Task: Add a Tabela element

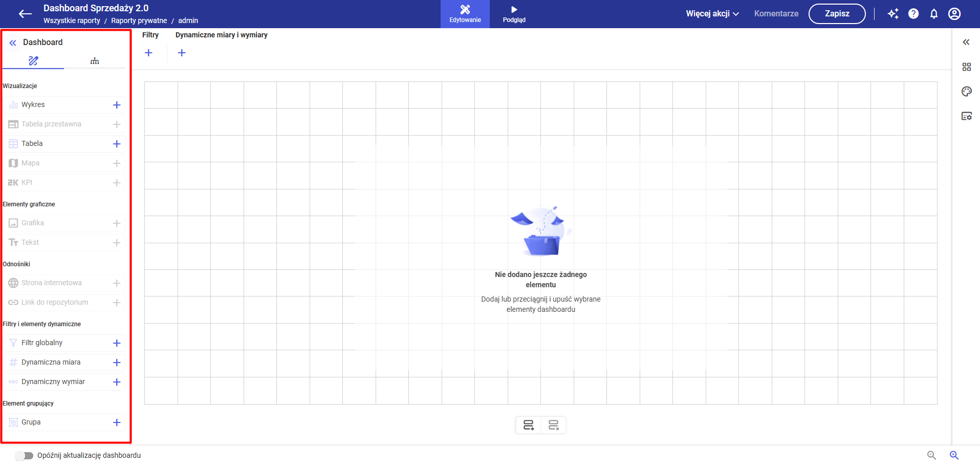Action: tap(117, 144)
